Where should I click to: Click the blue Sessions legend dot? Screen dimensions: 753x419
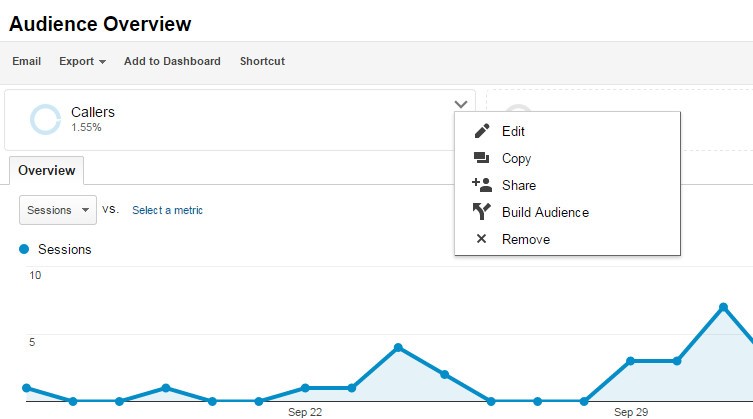[24, 249]
